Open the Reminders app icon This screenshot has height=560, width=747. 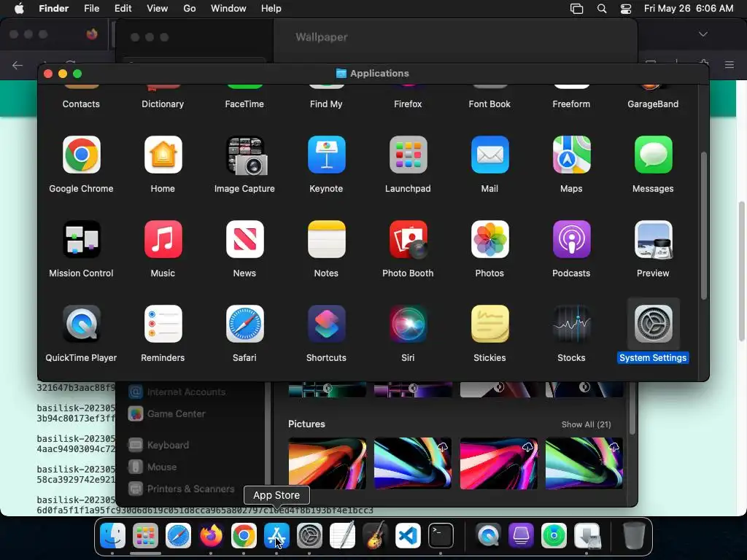(163, 324)
